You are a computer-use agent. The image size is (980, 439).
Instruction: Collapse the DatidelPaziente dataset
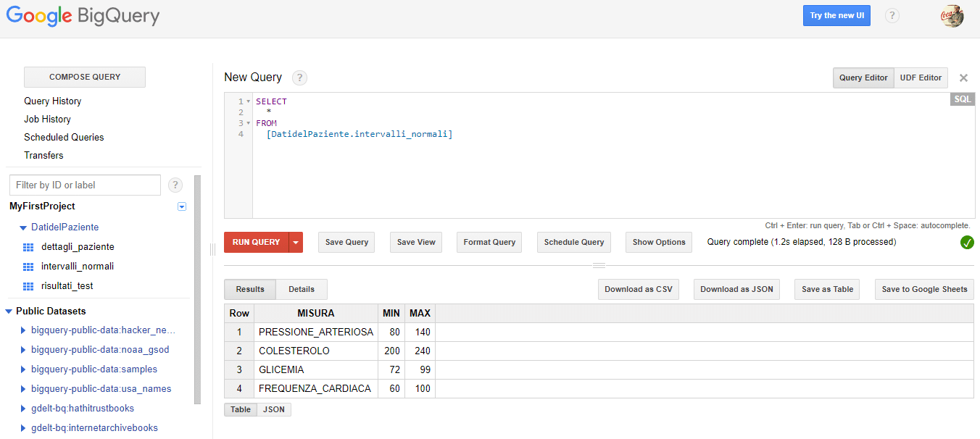pyautogui.click(x=23, y=227)
